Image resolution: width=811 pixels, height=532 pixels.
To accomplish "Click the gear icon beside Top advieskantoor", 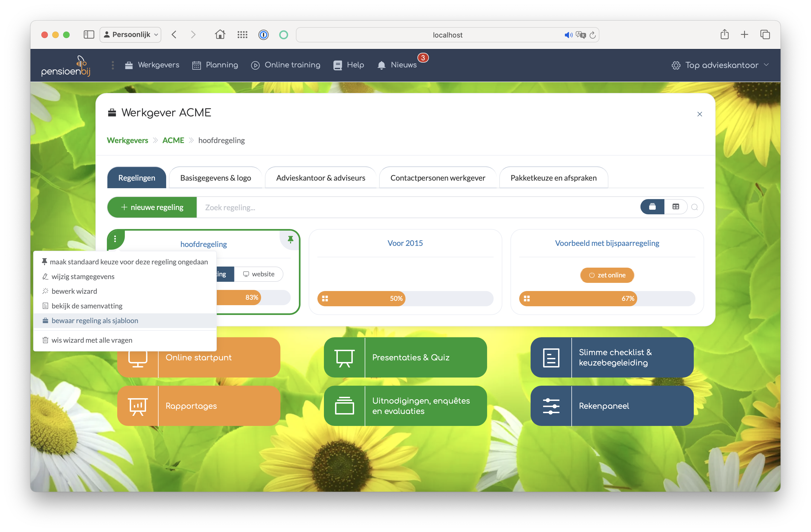I will tap(676, 65).
